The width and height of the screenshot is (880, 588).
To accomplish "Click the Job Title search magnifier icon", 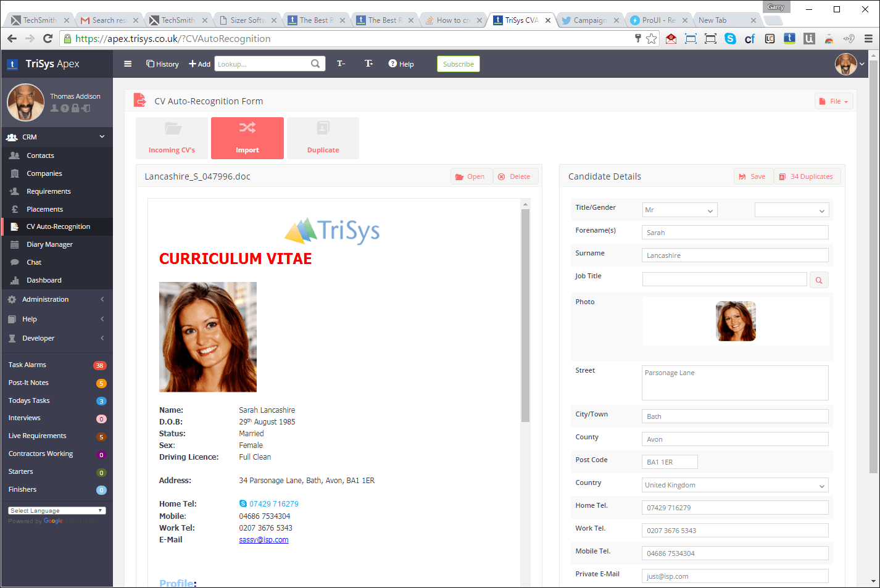I will tap(818, 280).
